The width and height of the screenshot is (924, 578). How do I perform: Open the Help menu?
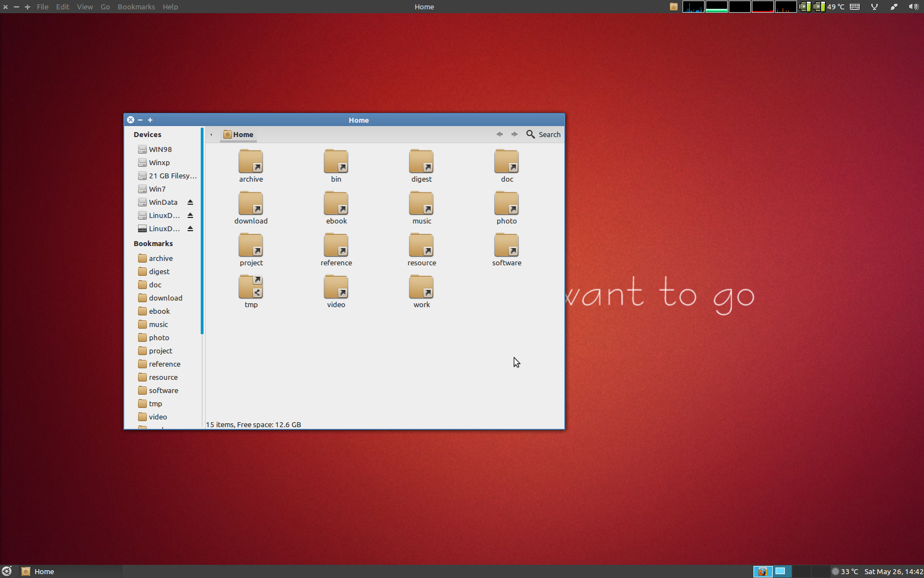point(170,7)
